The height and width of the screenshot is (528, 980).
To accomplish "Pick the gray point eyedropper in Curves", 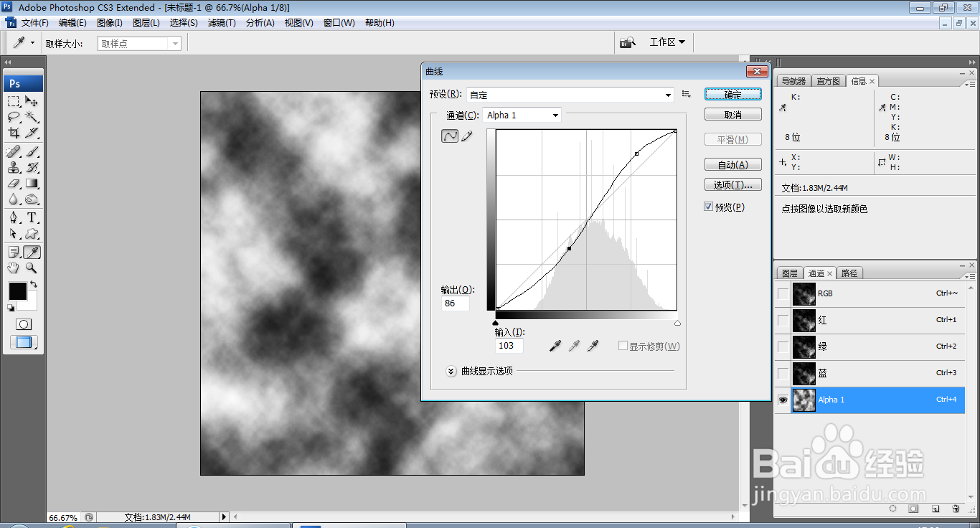I will [573, 346].
